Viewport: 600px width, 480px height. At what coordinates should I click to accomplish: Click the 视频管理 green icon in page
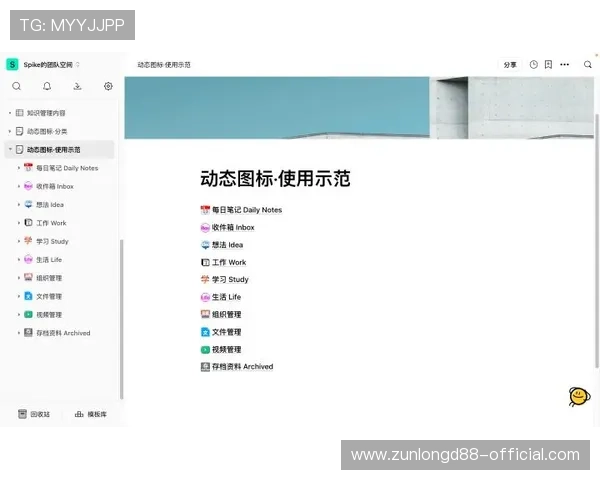[205, 349]
